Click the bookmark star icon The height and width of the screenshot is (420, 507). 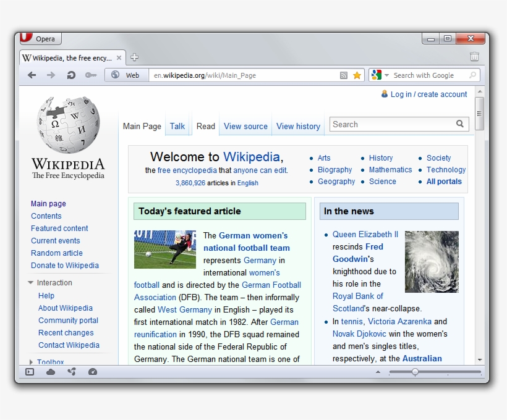point(357,75)
